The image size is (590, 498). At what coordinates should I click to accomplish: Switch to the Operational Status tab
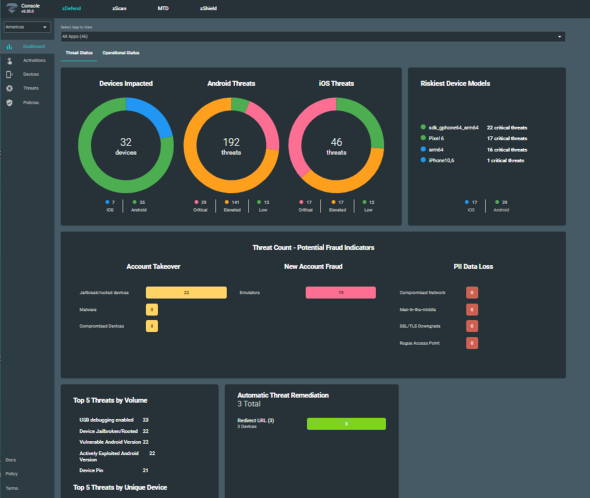coord(121,53)
